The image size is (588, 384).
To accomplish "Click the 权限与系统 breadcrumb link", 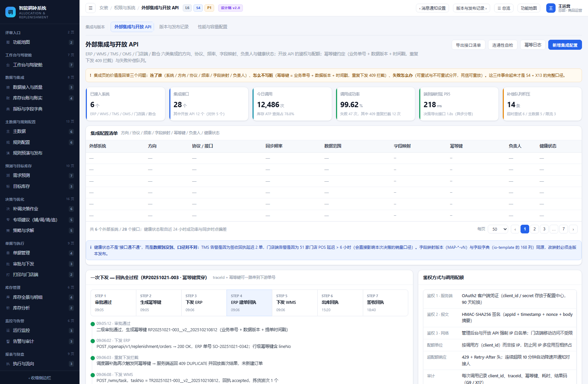I will tap(125, 8).
